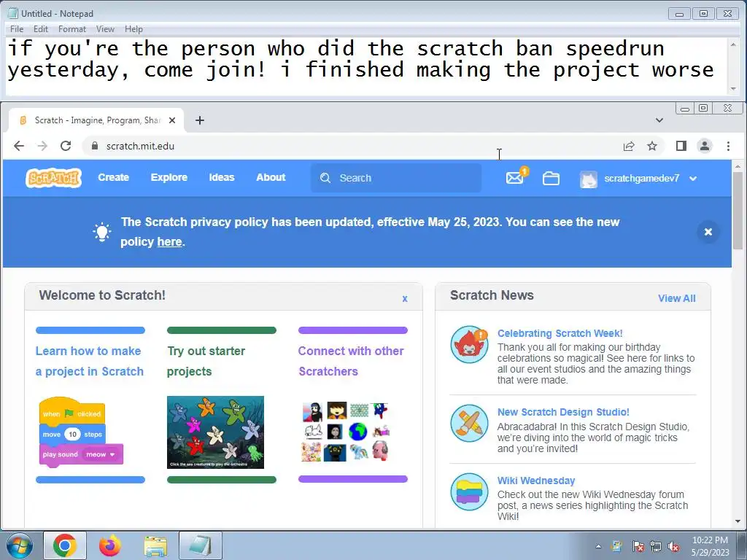Open the My Stuff folder icon
This screenshot has height=560, width=747.
(x=551, y=179)
